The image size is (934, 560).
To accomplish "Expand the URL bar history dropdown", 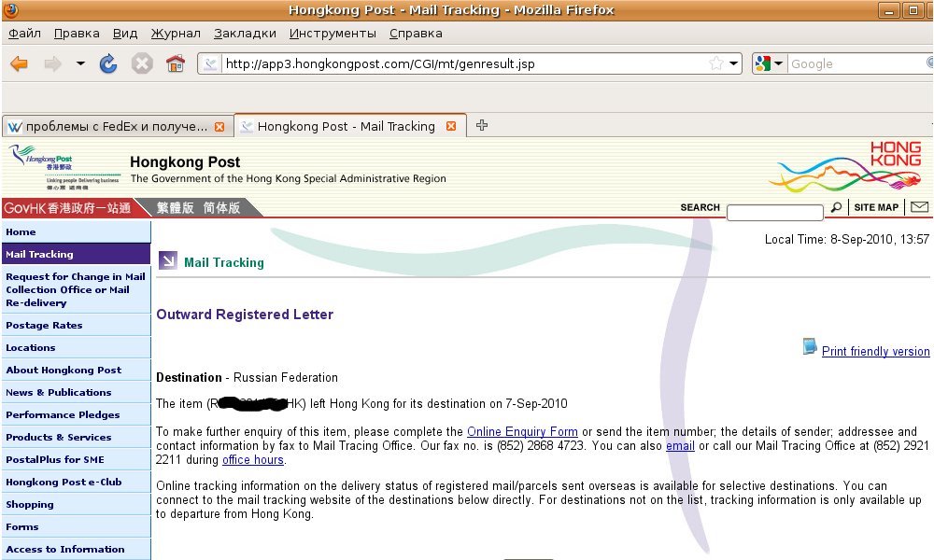I will [x=734, y=63].
